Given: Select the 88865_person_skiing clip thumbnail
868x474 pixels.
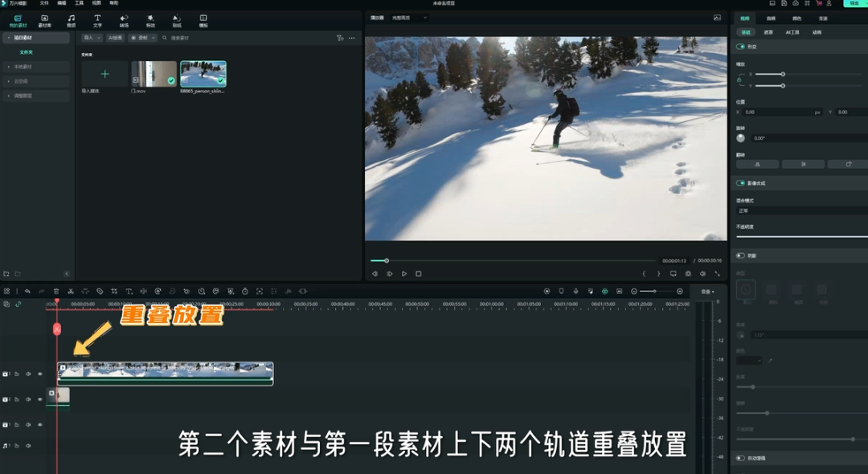Looking at the screenshot, I should pos(203,74).
